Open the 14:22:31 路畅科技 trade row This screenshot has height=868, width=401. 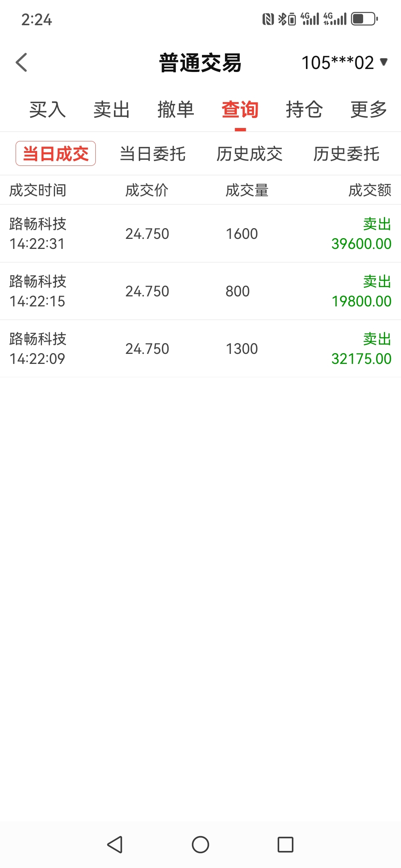pyautogui.click(x=200, y=234)
